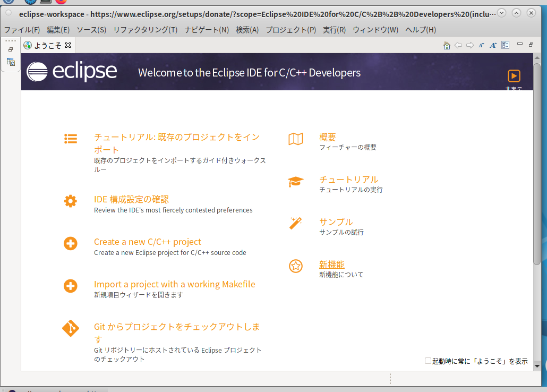Open the C/C++ perspective icon in left sidebar
Viewport: 547px width, 392px height.
(x=11, y=62)
